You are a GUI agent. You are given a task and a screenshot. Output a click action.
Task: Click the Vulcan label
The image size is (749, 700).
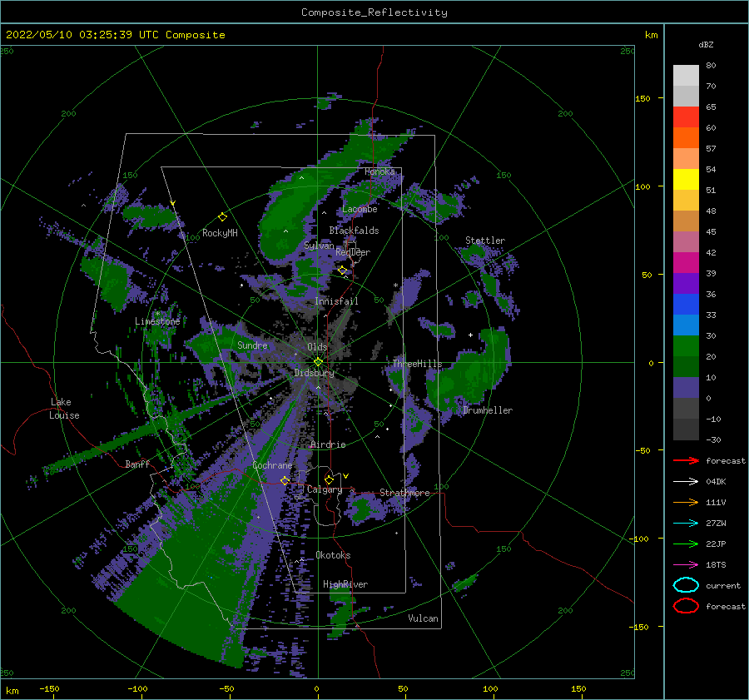pos(423,618)
